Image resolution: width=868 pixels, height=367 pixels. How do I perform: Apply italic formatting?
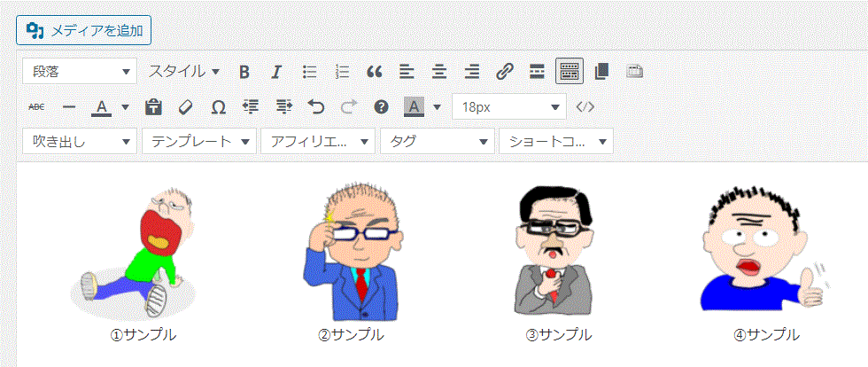tap(276, 71)
